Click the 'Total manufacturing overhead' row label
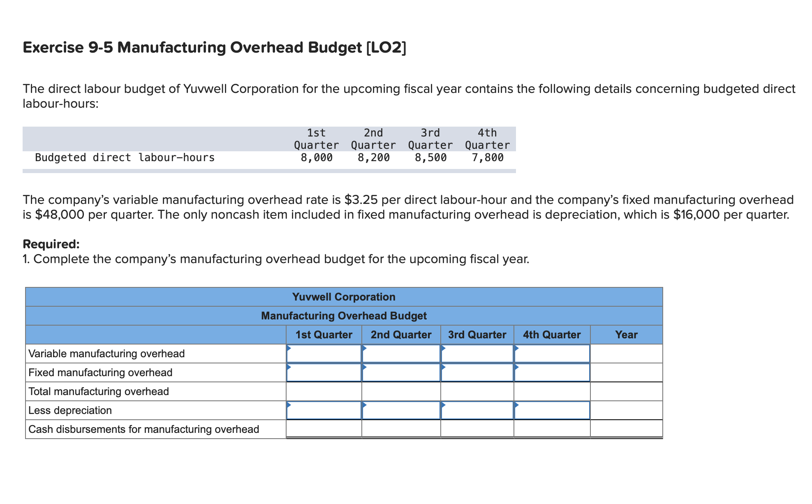The width and height of the screenshot is (812, 504). click(99, 391)
